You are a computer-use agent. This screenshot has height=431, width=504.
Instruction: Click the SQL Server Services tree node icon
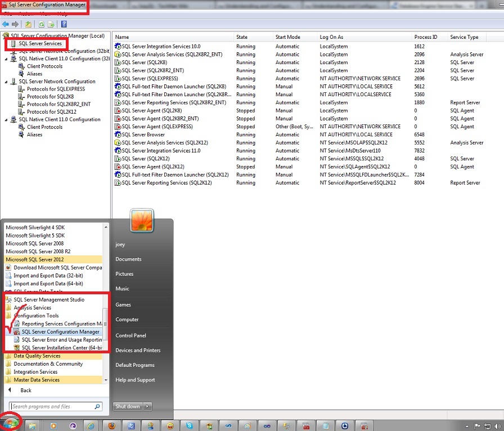13,43
